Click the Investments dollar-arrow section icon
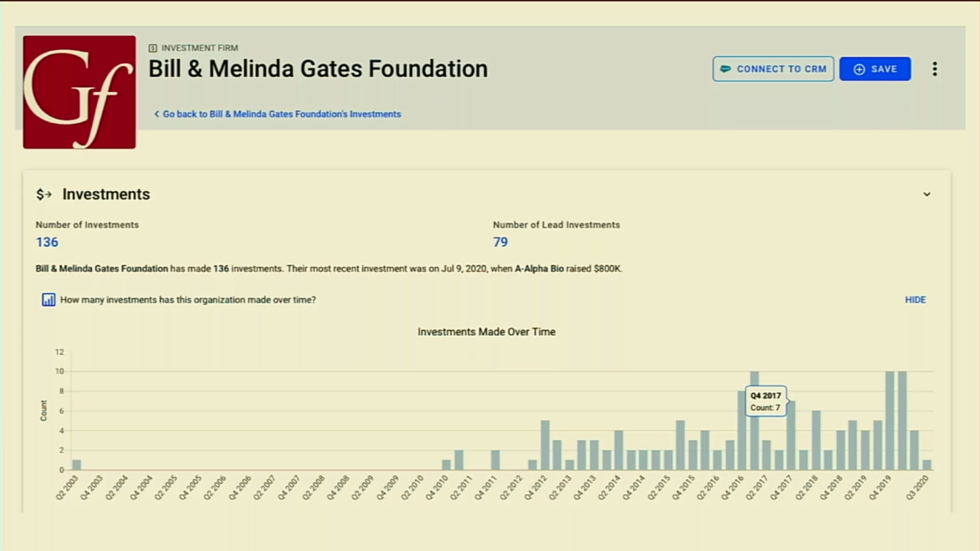The height and width of the screenshot is (551, 980). point(44,194)
